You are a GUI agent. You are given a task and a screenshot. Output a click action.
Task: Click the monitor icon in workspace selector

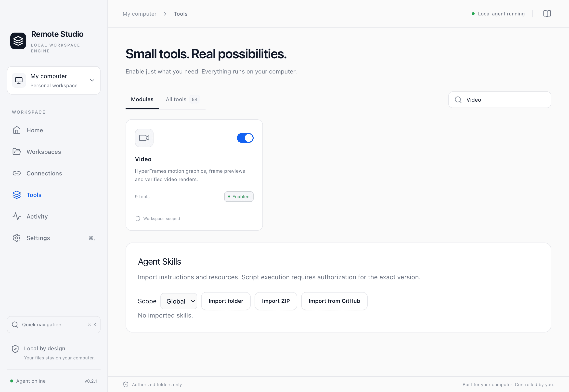[19, 80]
